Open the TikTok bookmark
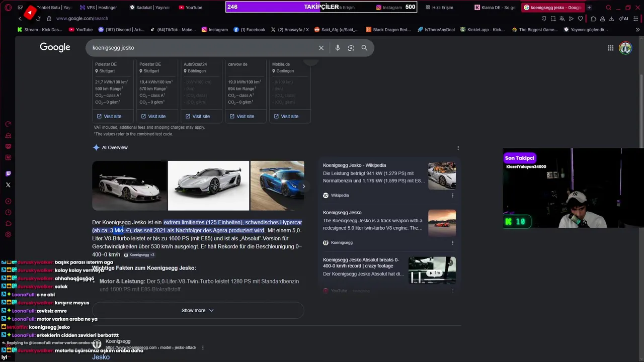The height and width of the screenshot is (362, 644). click(173, 30)
